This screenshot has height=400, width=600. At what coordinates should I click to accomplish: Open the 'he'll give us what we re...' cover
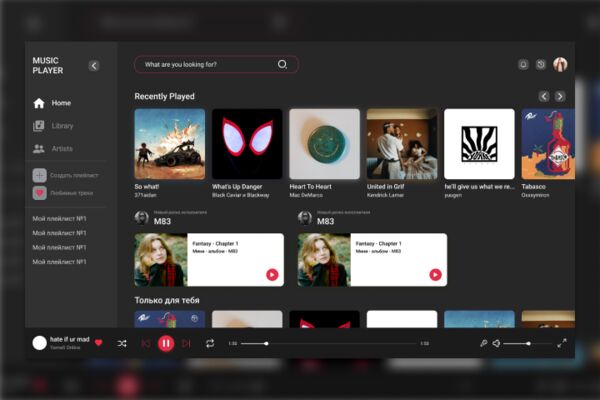point(479,144)
